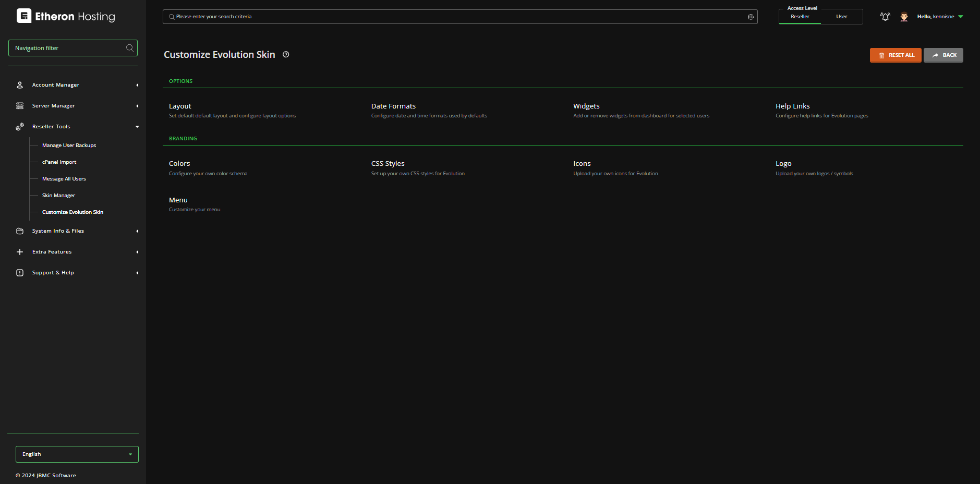Screen dimensions: 980x484
Task: Switch access level to User
Action: [x=841, y=17]
